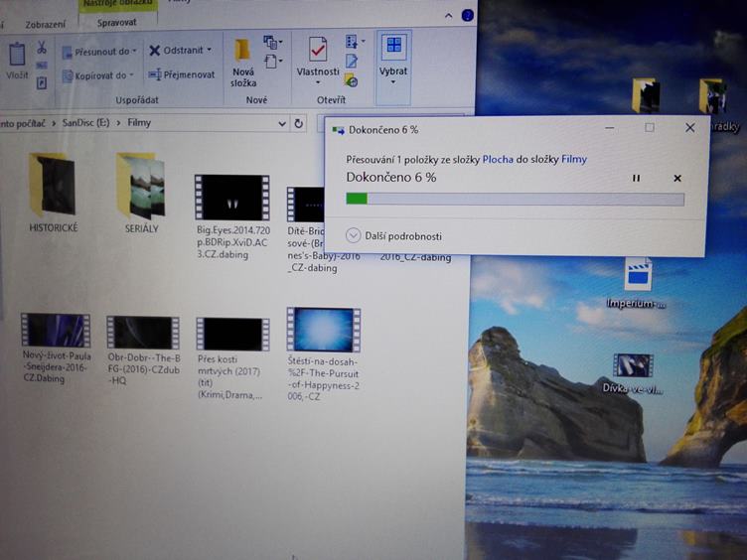Collapse the ribbon with the chevron

point(448,16)
